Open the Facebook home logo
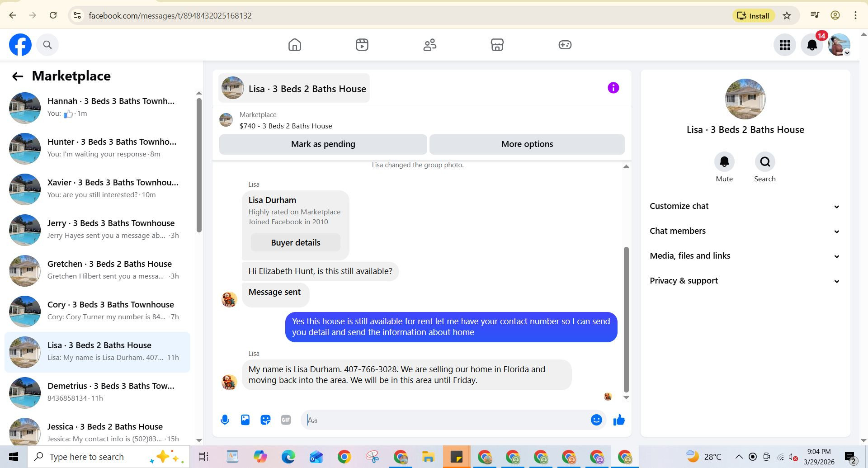 20,45
